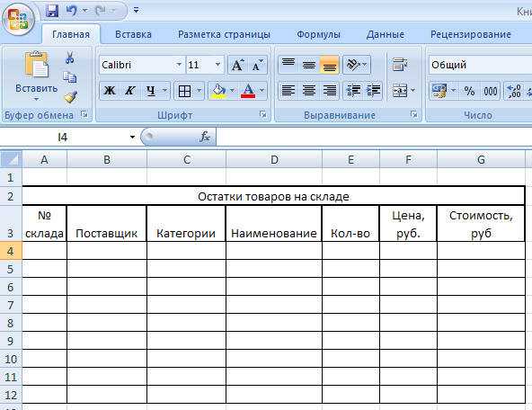This screenshot has width=532, height=410.
Task: Open underline style dropdown arrow
Action: [x=164, y=91]
